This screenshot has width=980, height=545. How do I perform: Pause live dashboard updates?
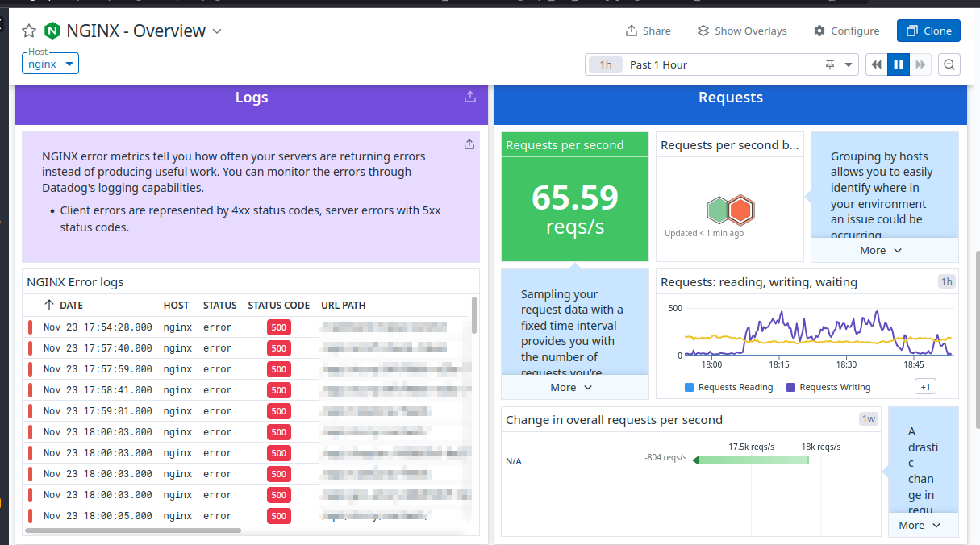[x=899, y=64]
